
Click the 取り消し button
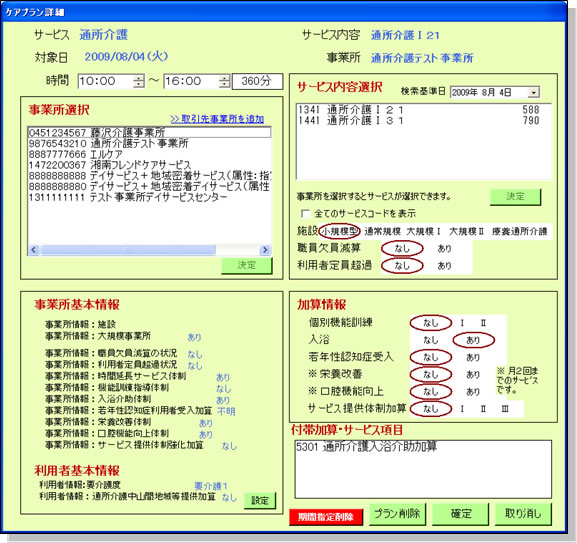pos(523,514)
